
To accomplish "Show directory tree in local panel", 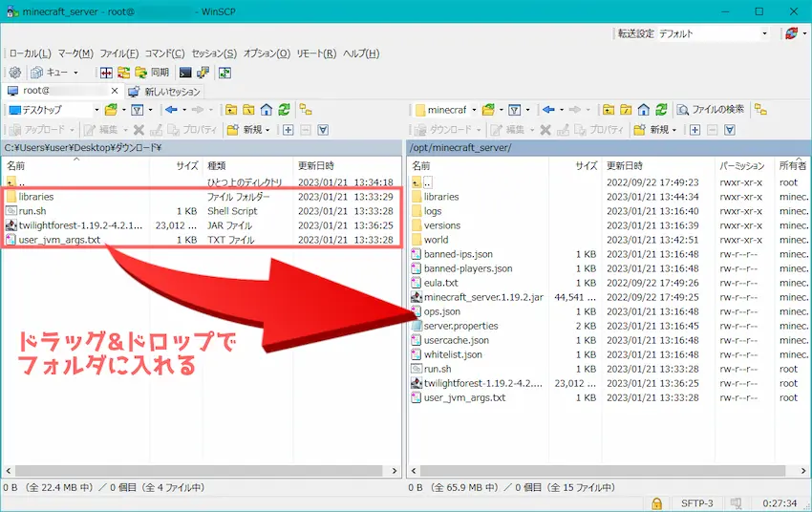I will 306,110.
